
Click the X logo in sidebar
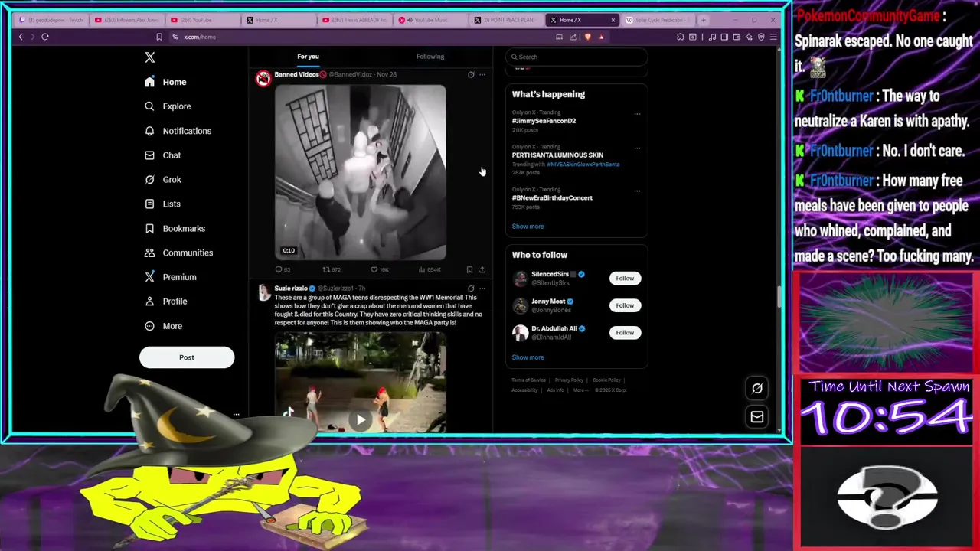click(x=150, y=57)
